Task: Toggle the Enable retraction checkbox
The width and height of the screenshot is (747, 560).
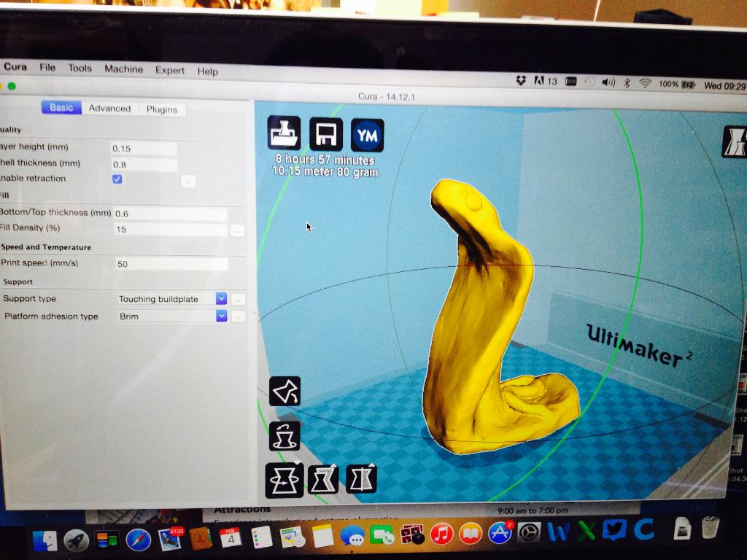Action: point(117,179)
